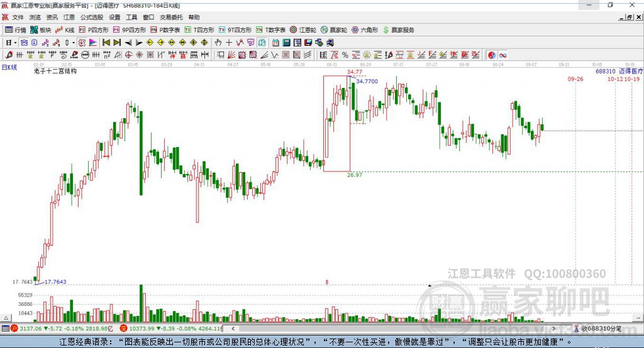The width and height of the screenshot is (644, 348).
Task: Click the infinity loop icon
Action: pyautogui.click(x=502, y=55)
